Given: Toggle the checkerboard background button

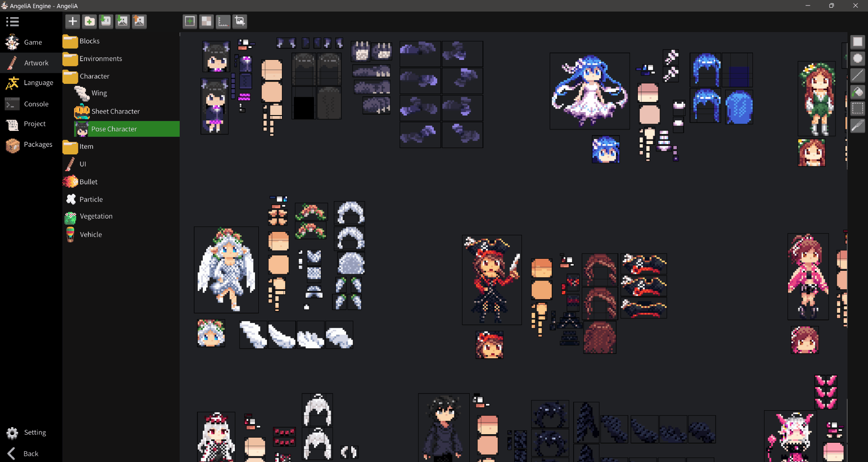Looking at the screenshot, I should click(x=207, y=21).
